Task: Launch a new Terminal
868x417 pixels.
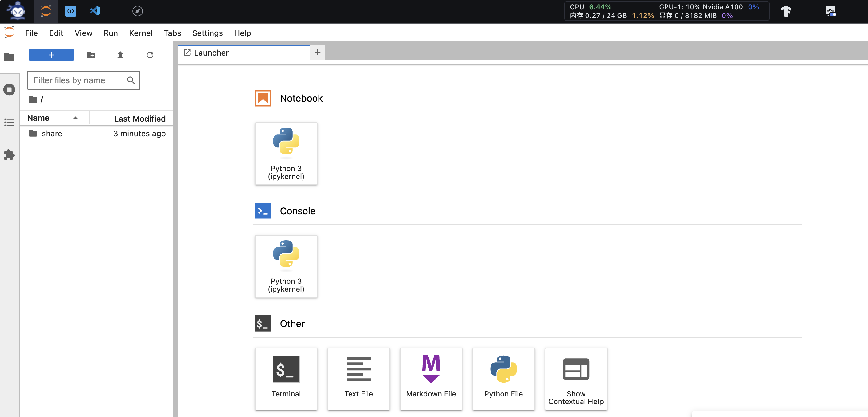Action: point(286,378)
